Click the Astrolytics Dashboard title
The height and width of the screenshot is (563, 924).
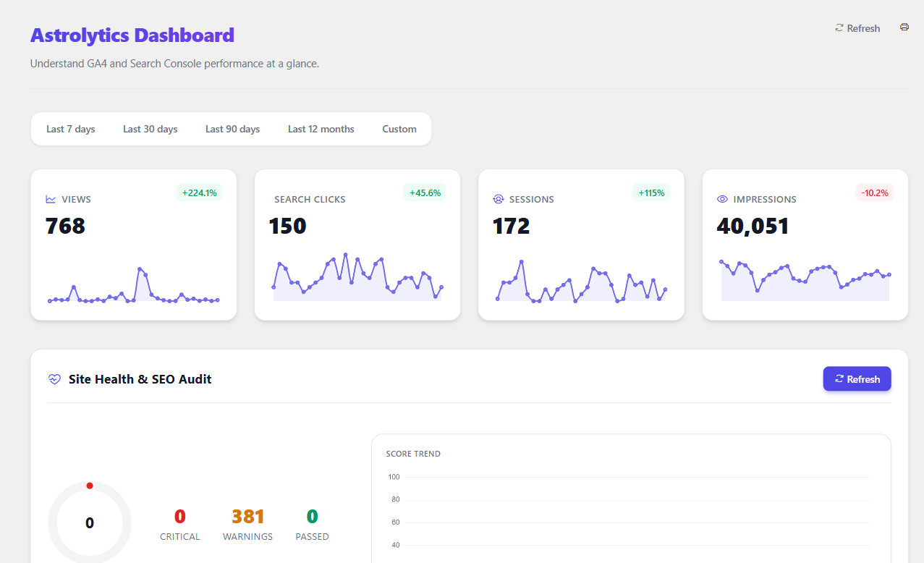tap(132, 35)
